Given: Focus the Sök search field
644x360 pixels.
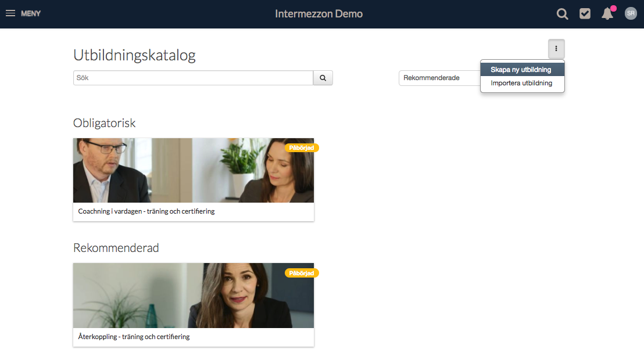Looking at the screenshot, I should 193,78.
